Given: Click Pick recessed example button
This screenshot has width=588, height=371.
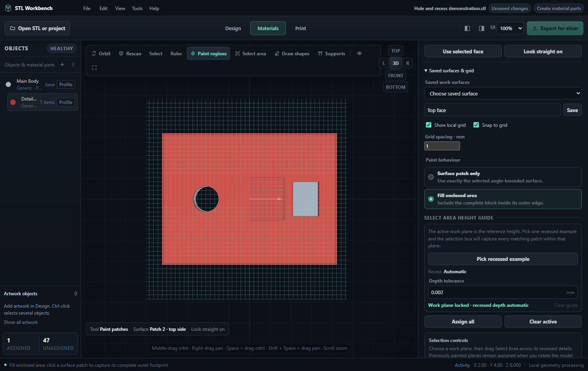Looking at the screenshot, I should [x=503, y=259].
